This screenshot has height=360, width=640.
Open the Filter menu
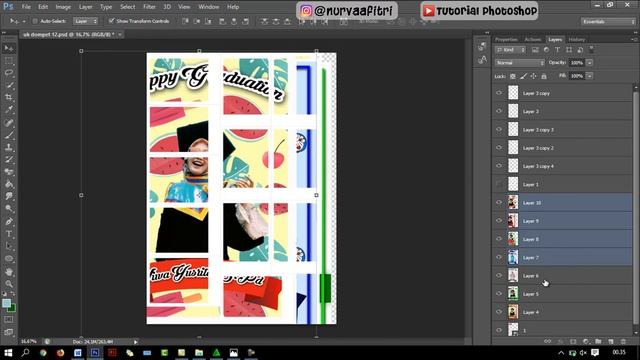pos(149,7)
